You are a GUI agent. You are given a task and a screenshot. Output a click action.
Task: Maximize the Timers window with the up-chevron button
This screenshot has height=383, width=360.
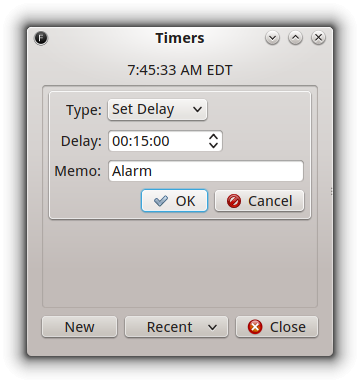click(295, 38)
